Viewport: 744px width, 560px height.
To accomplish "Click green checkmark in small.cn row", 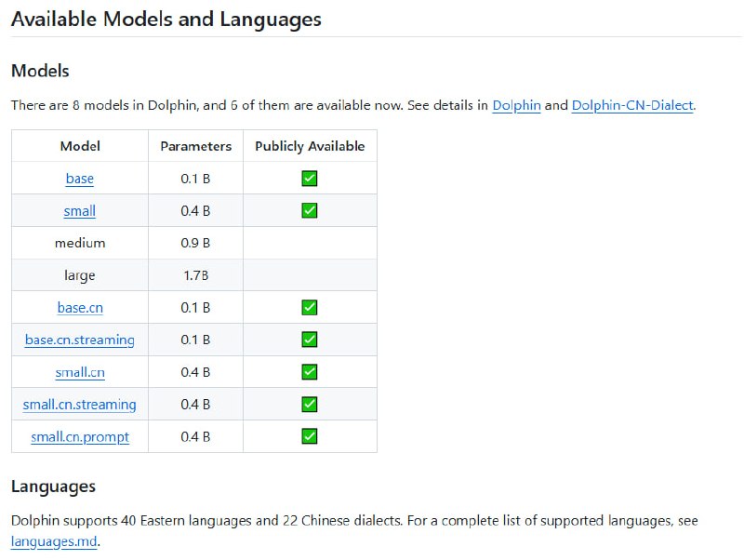I will pyautogui.click(x=310, y=371).
